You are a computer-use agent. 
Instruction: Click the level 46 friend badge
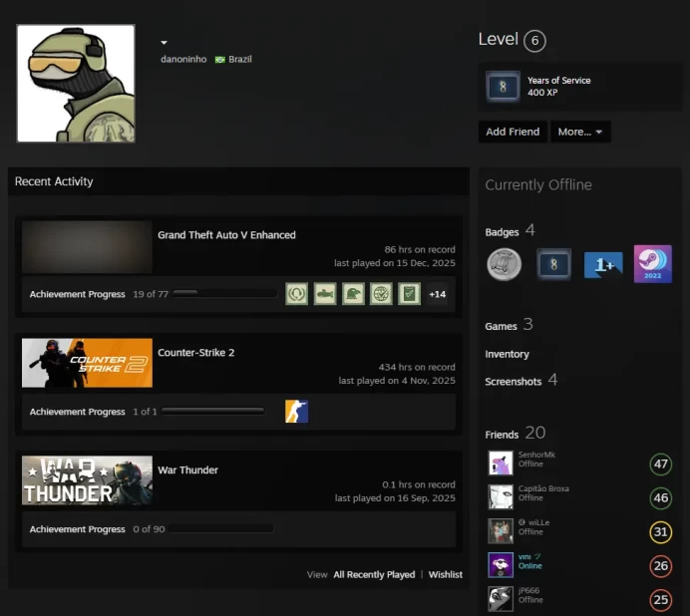tap(660, 497)
